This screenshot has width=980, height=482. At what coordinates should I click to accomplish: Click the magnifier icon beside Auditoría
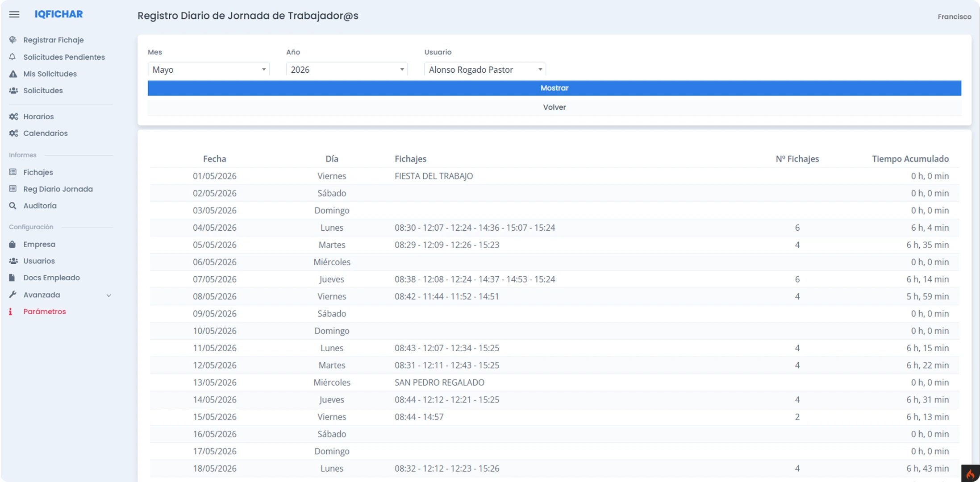(13, 206)
